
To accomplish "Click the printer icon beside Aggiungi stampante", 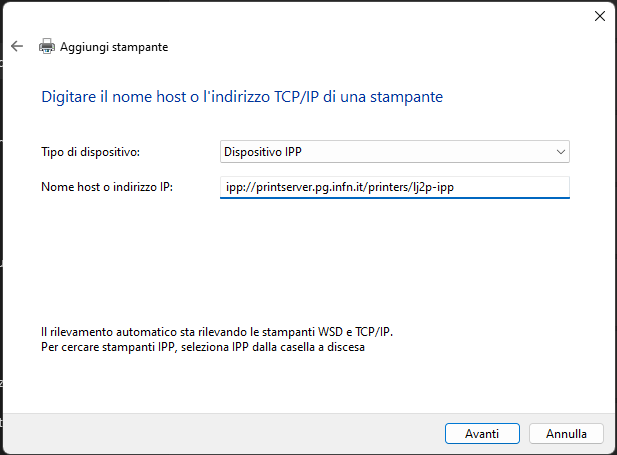I will pyautogui.click(x=47, y=46).
